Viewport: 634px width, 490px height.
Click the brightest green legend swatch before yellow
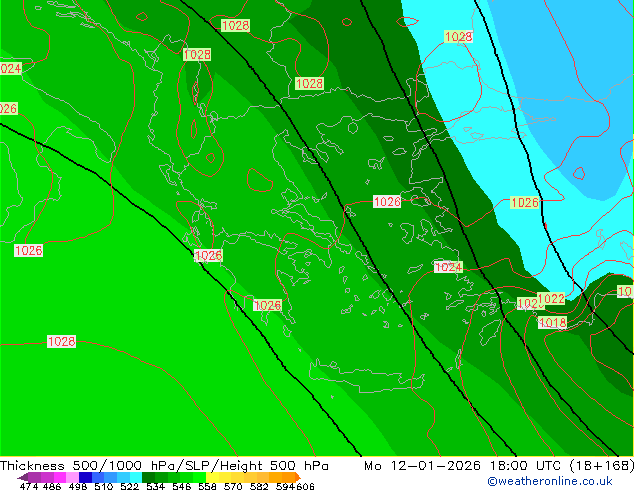pos(199,477)
